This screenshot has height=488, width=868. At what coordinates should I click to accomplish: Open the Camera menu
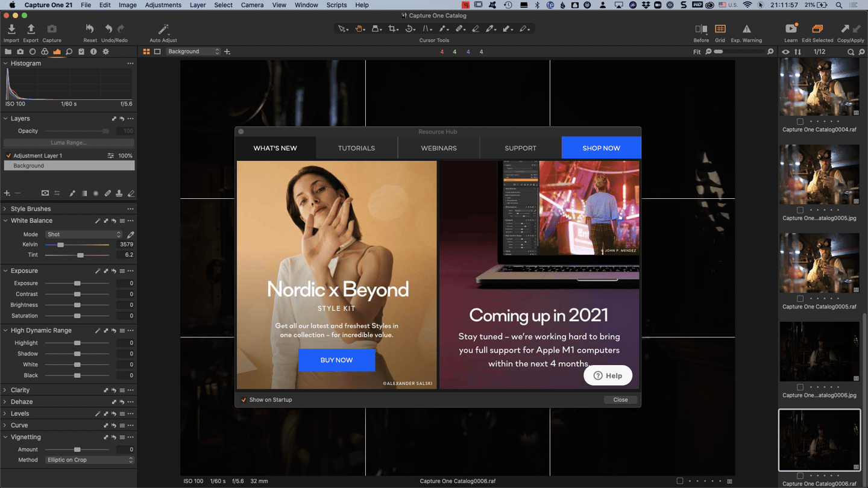point(252,5)
